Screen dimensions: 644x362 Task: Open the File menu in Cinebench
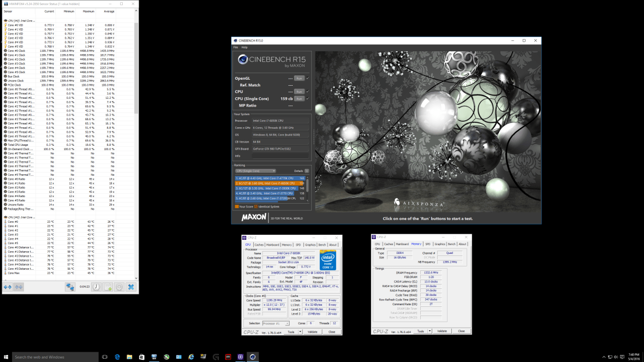[x=236, y=48]
